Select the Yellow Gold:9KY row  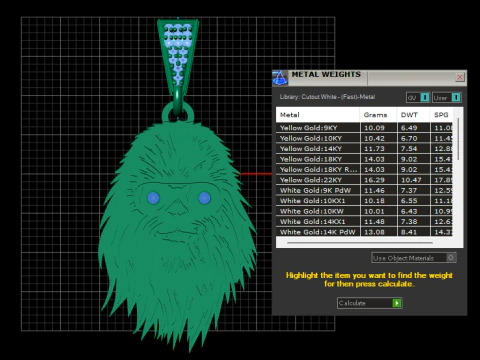point(364,128)
